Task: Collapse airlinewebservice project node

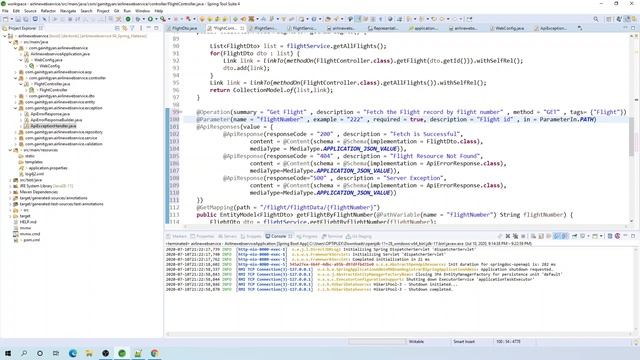Action: pyautogui.click(x=5, y=36)
